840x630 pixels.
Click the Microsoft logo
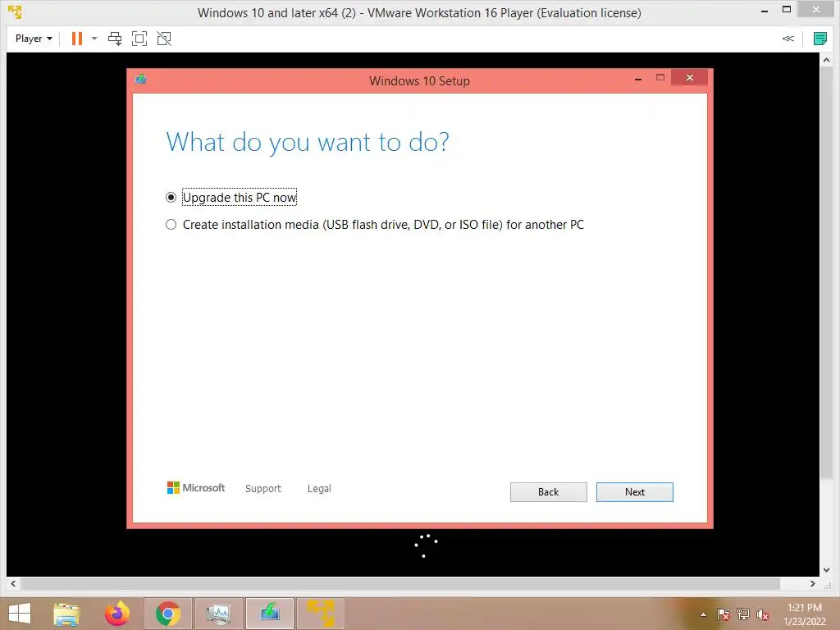[196, 487]
